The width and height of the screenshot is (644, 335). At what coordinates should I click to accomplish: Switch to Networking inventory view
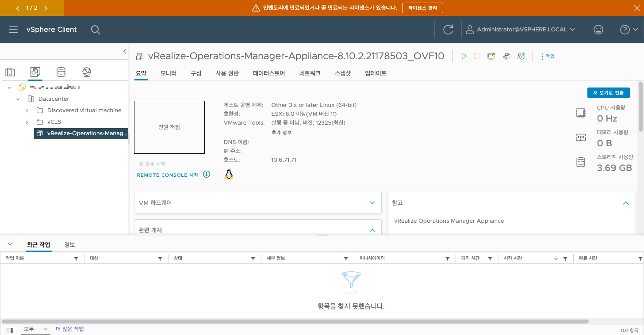point(87,72)
